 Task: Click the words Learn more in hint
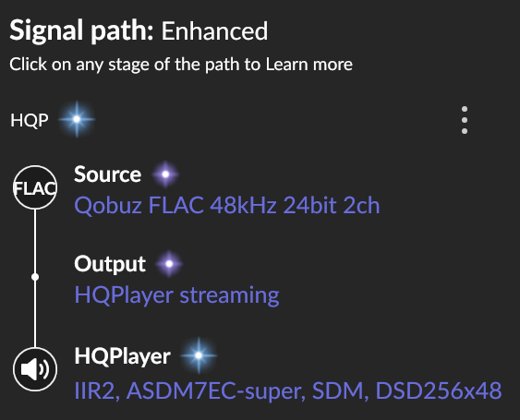[309, 65]
